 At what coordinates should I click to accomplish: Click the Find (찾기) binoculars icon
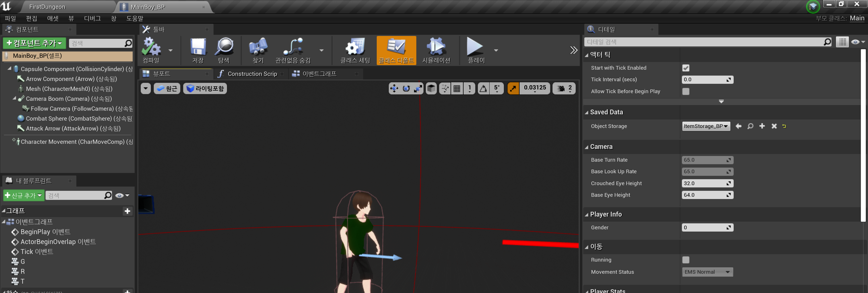(258, 48)
